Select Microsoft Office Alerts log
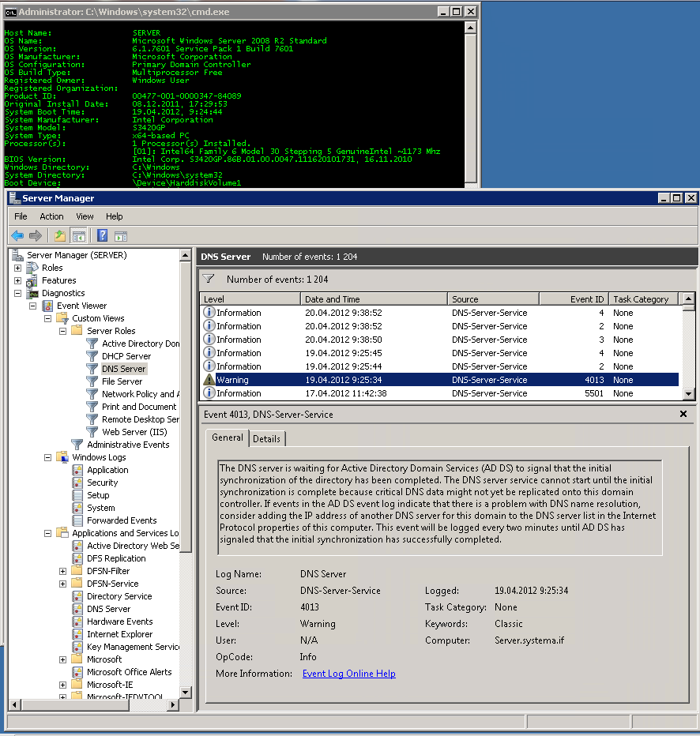 (x=129, y=672)
